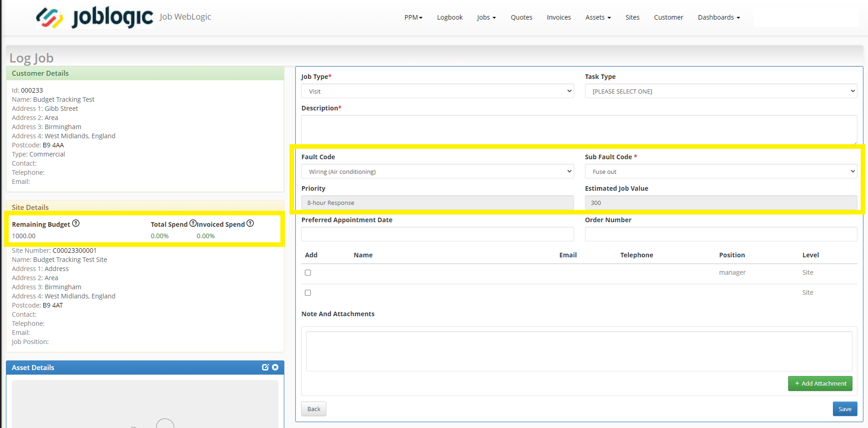Image resolution: width=868 pixels, height=428 pixels.
Task: Click the site postcode B9 4AT
Action: point(53,305)
